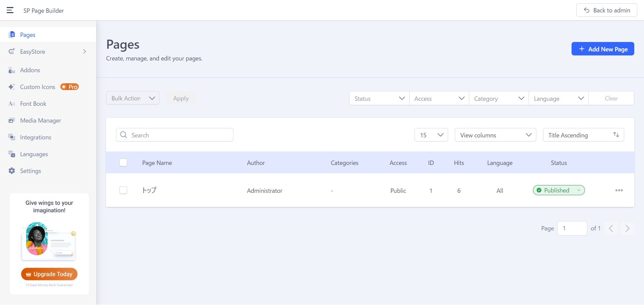644x305 pixels.
Task: Open the Language filter menu
Action: coord(558,98)
